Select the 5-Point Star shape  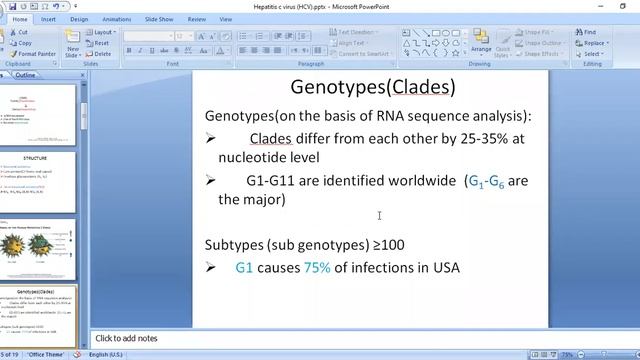[x=456, y=53]
